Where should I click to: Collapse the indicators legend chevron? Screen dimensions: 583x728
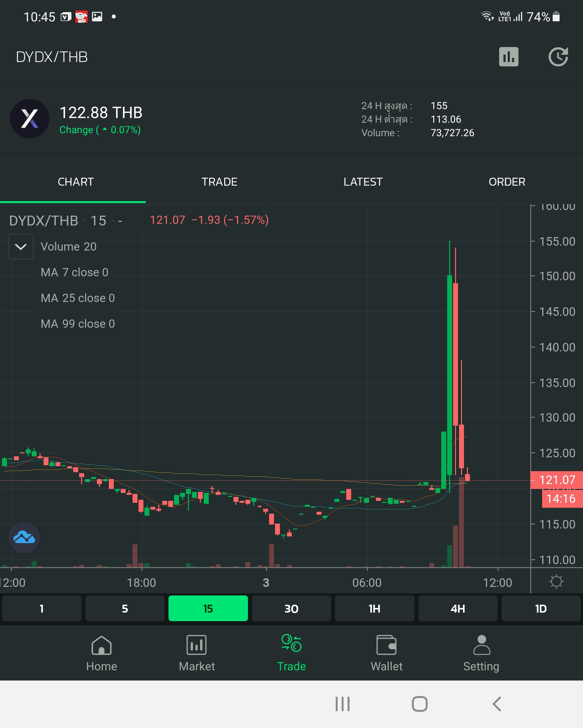tap(20, 247)
